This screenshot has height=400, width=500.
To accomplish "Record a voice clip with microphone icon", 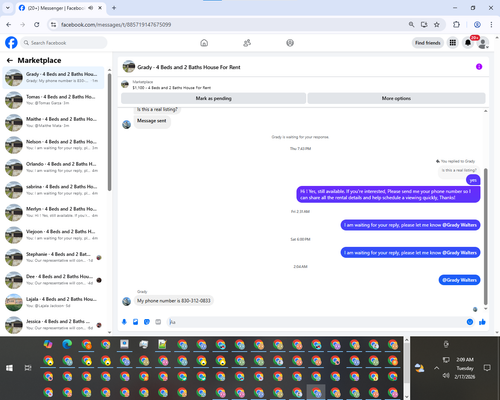I will point(124,322).
